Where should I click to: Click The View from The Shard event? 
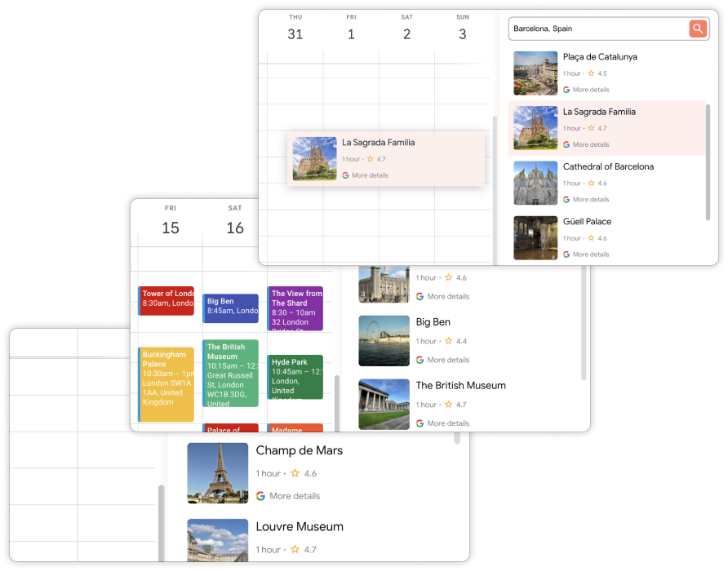pyautogui.click(x=295, y=308)
